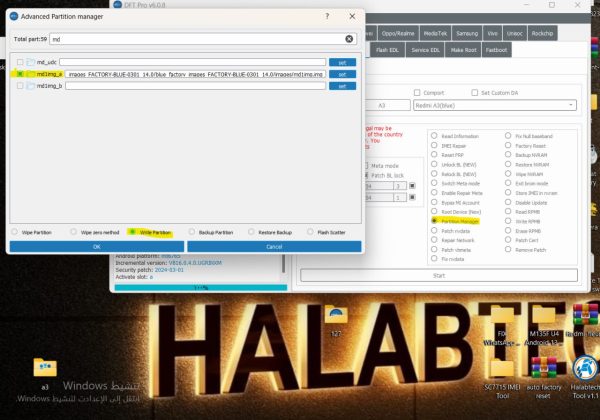The height and width of the screenshot is (420, 600).
Task: Click OK in Advanced Partition manager
Action: pyautogui.click(x=97, y=247)
